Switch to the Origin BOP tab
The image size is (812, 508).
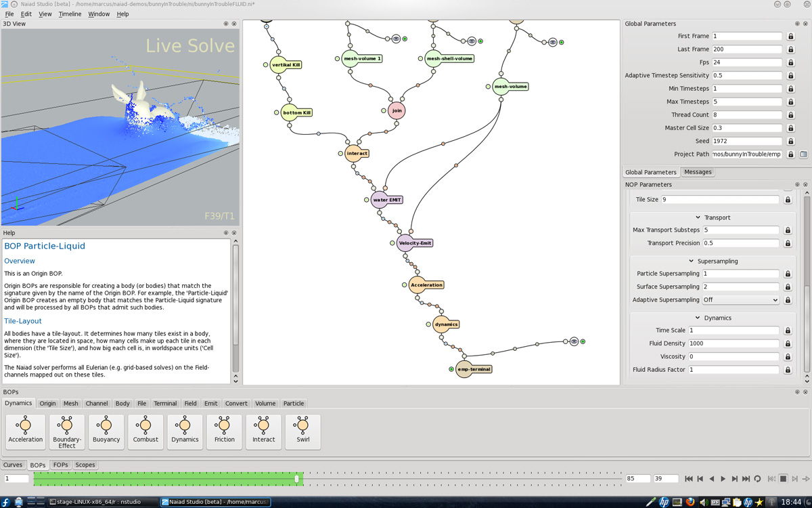point(47,404)
